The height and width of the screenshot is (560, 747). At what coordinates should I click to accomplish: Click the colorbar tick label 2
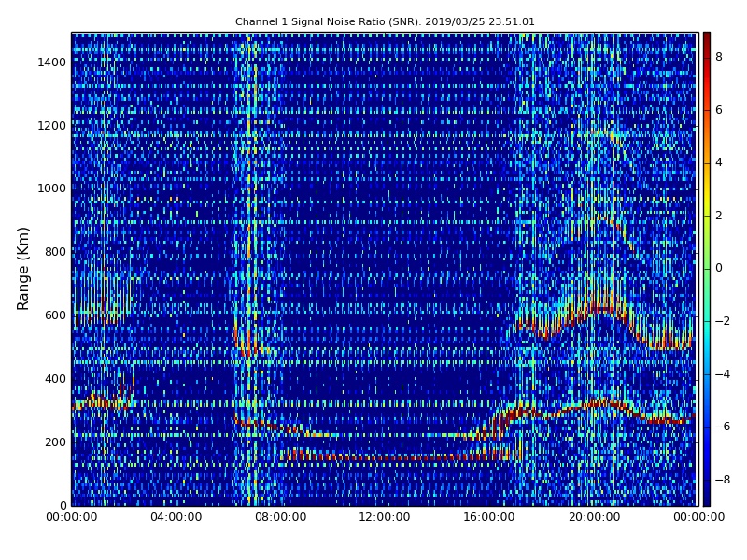pyautogui.click(x=719, y=216)
